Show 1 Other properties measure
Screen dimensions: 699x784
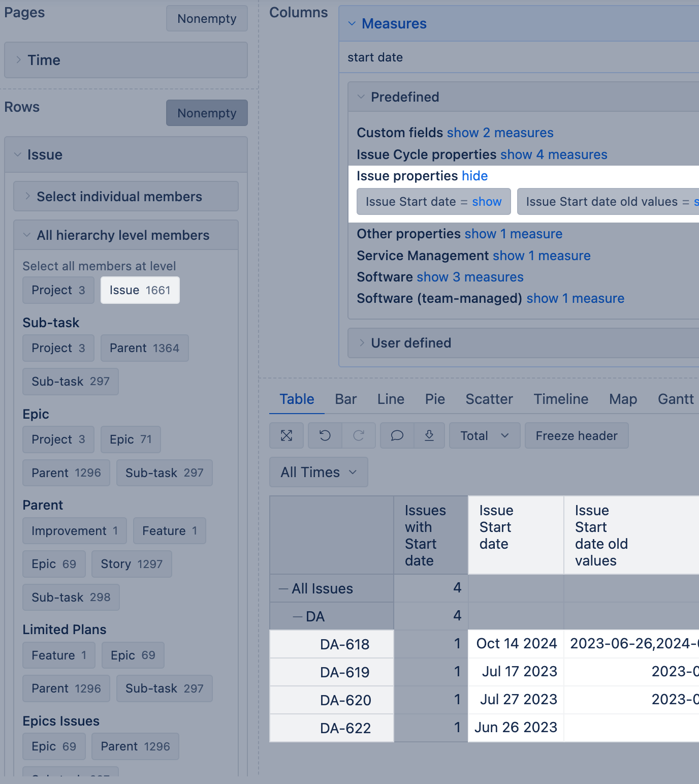(513, 234)
